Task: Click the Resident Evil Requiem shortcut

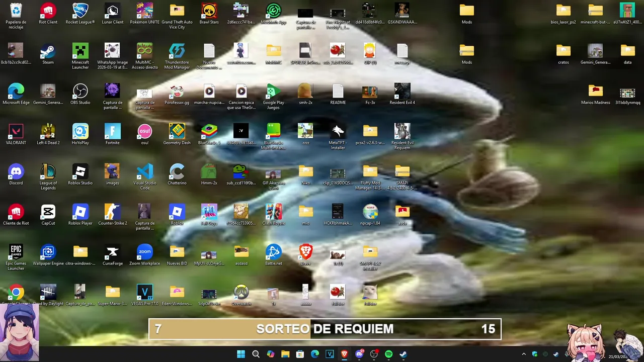Action: click(x=402, y=136)
